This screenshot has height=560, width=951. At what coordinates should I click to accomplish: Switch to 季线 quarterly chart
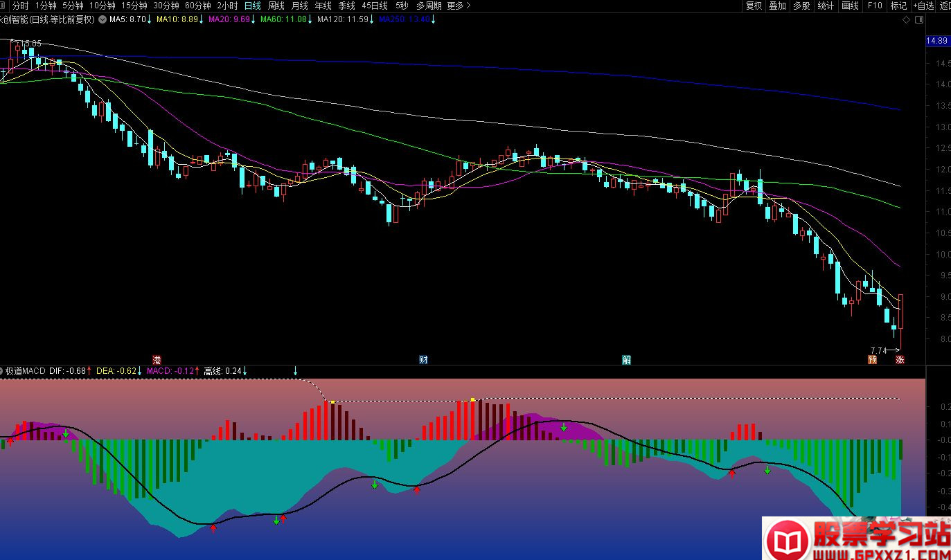tap(346, 6)
